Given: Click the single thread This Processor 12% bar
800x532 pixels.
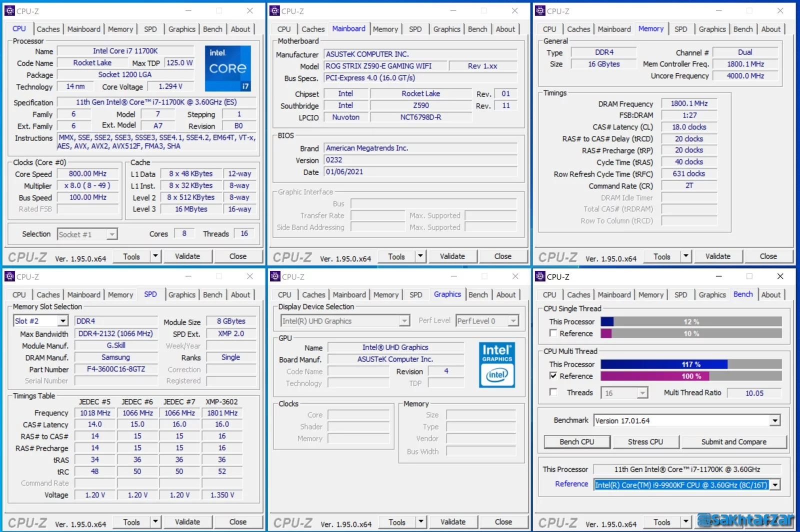Looking at the screenshot, I should click(x=691, y=321).
